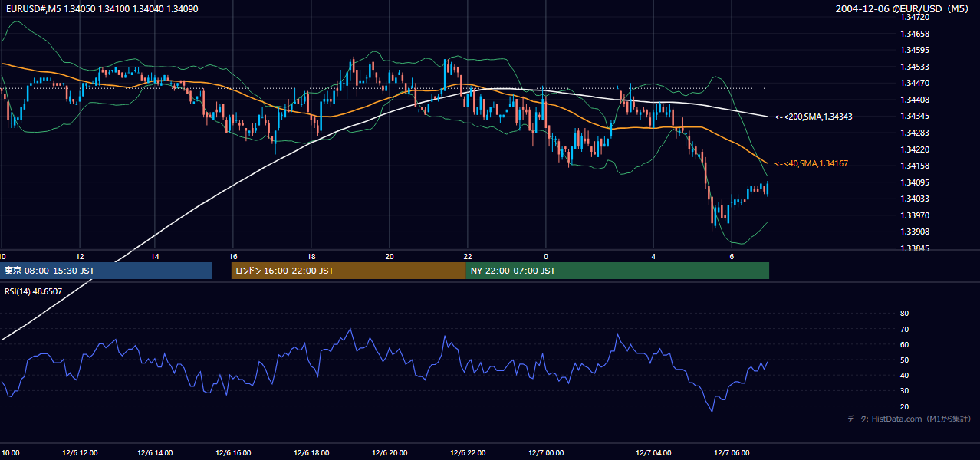Click bottom time label 10:00
Screen dimensions: 980x460
coord(9,452)
